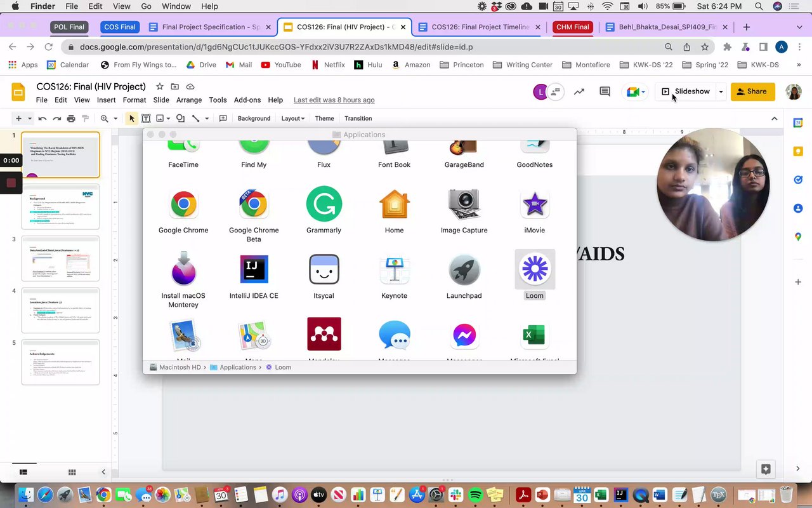
Task: Select the shape tool in toolbar
Action: [180, 119]
